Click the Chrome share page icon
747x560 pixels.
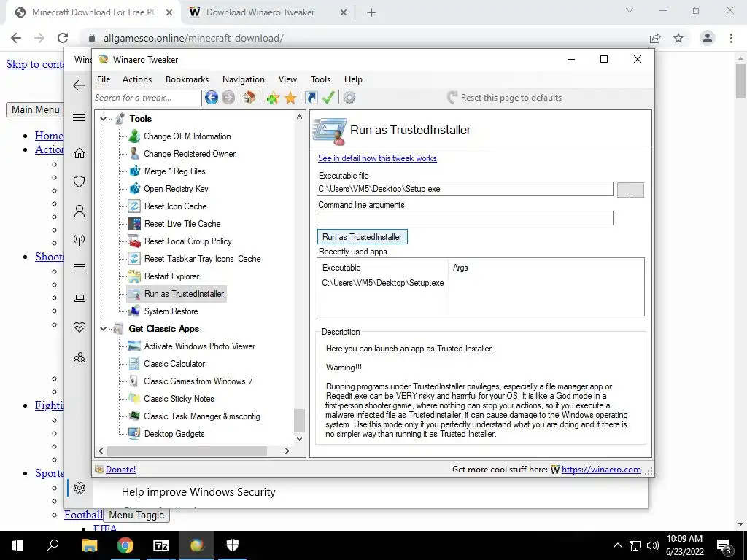(x=655, y=38)
